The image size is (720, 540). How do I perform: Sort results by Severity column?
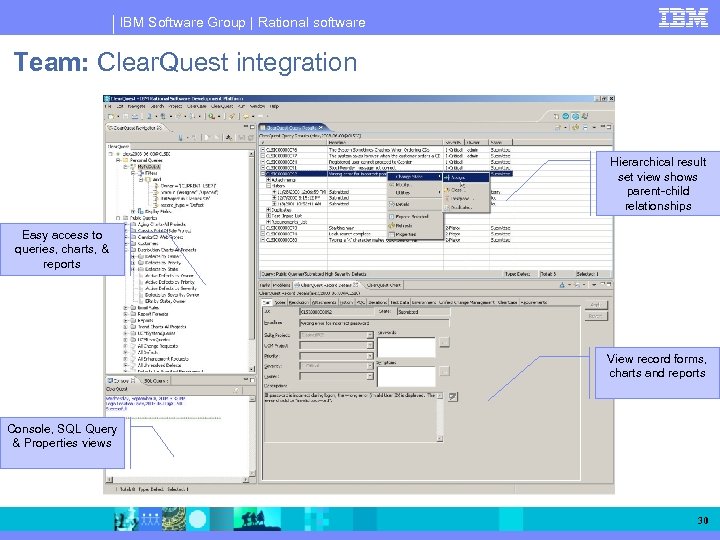454,142
